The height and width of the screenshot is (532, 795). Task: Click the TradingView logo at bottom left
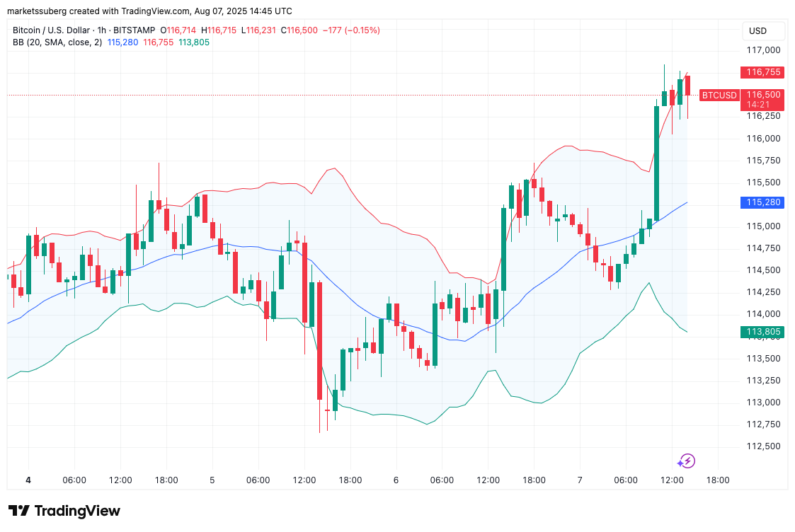pyautogui.click(x=64, y=511)
